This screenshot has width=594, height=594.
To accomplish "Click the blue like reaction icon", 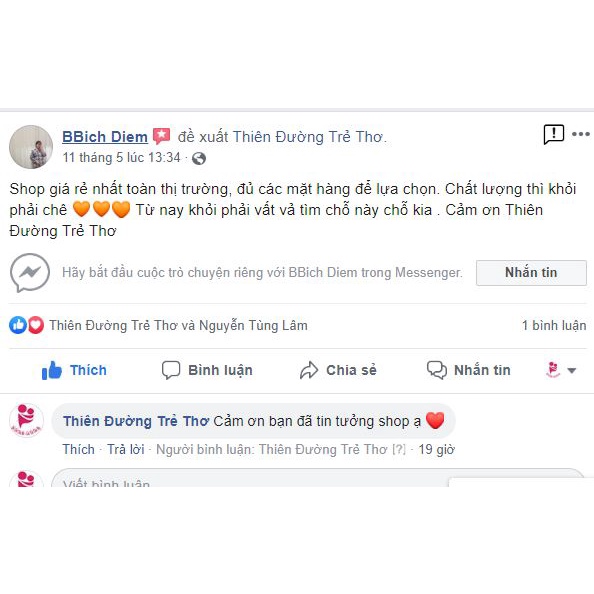I will coord(18,325).
